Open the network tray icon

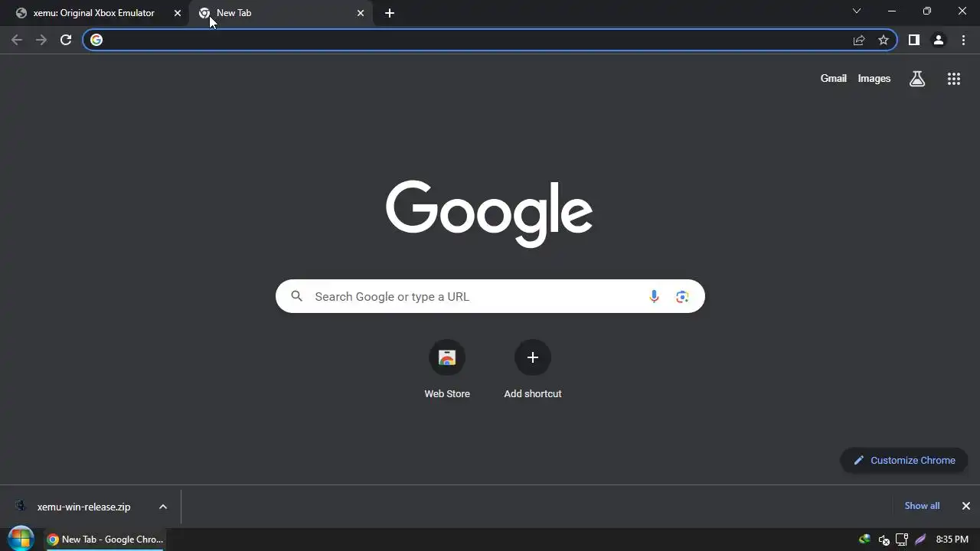(x=902, y=540)
